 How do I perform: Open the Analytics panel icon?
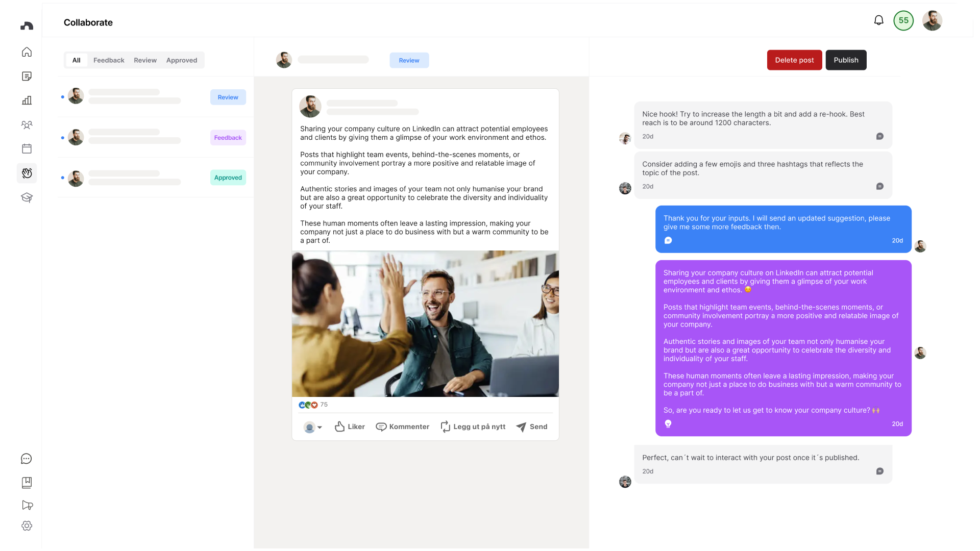(x=27, y=99)
